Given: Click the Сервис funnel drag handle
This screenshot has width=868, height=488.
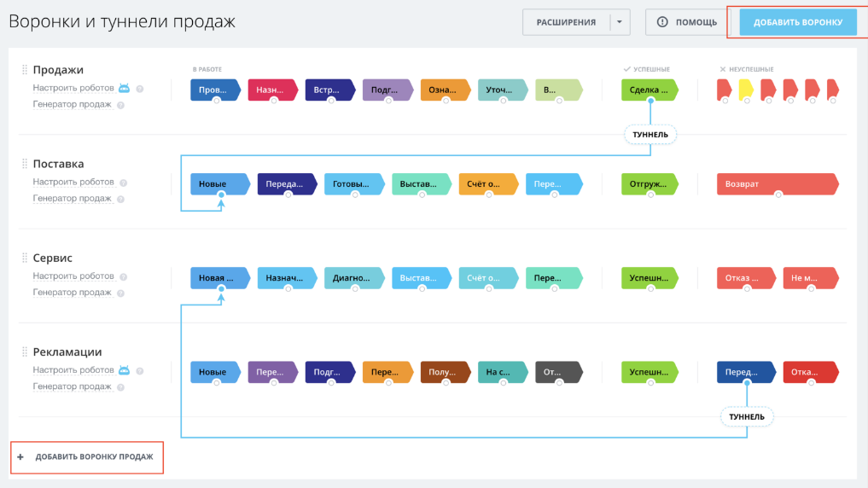Looking at the screenshot, I should point(25,258).
